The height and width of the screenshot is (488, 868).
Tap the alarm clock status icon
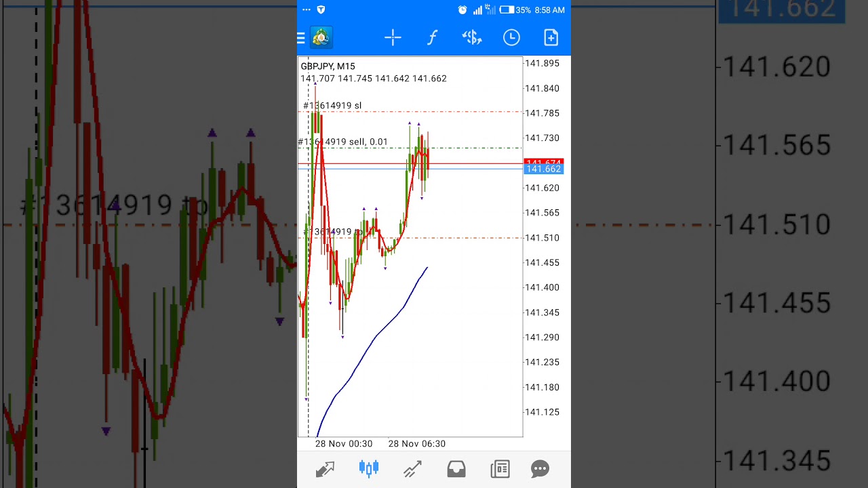tap(462, 10)
